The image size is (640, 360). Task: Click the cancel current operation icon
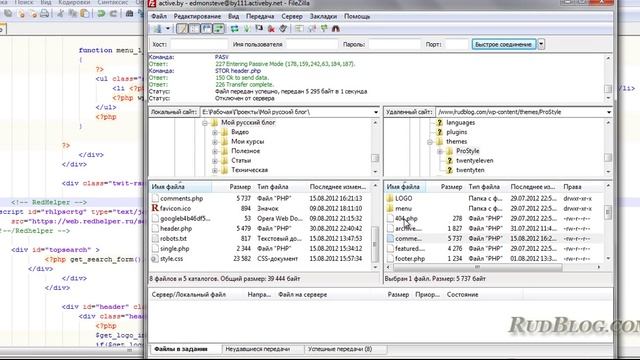(x=259, y=29)
